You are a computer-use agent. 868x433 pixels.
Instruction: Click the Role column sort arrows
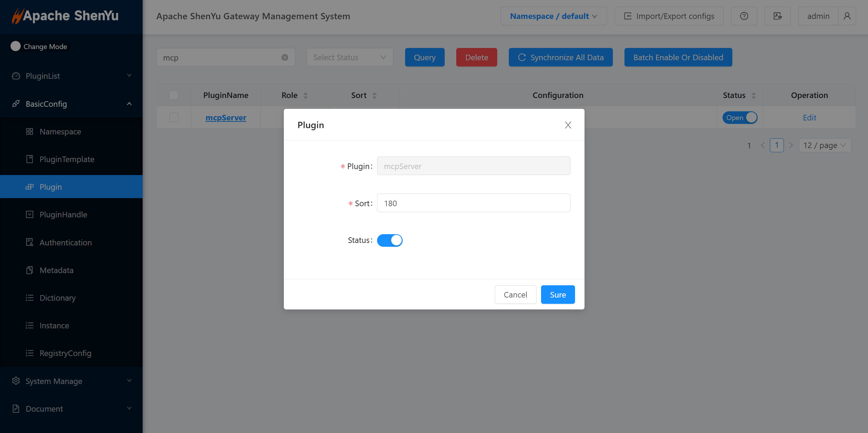tap(305, 96)
